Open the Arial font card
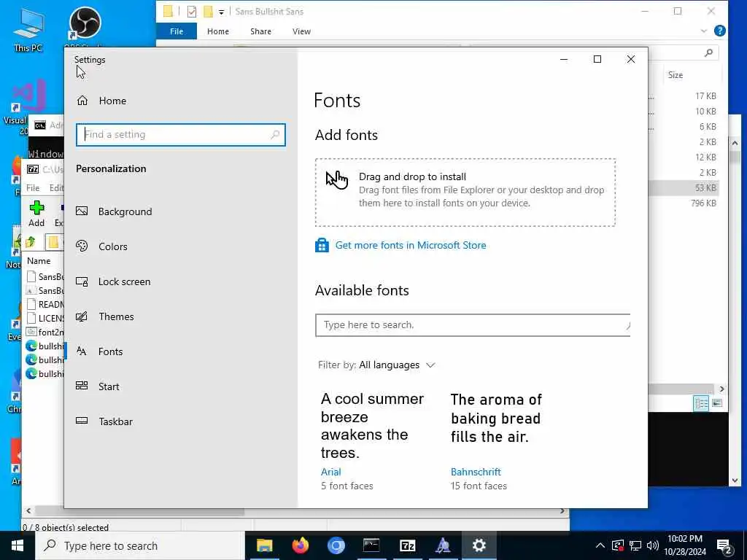This screenshot has height=560, width=747. coord(372,441)
